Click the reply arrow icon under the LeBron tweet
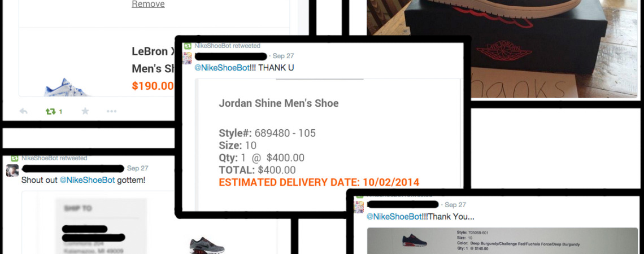The image size is (644, 254). (23, 111)
